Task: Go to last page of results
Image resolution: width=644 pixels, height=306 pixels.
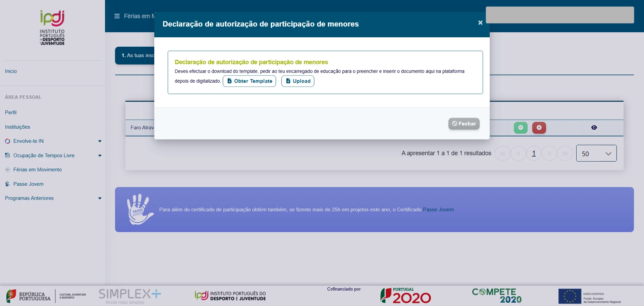Action: tap(565, 154)
